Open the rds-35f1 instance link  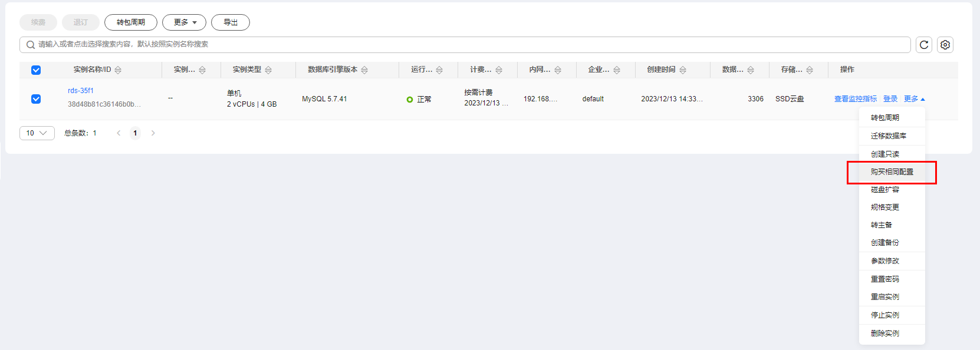pyautogui.click(x=81, y=91)
